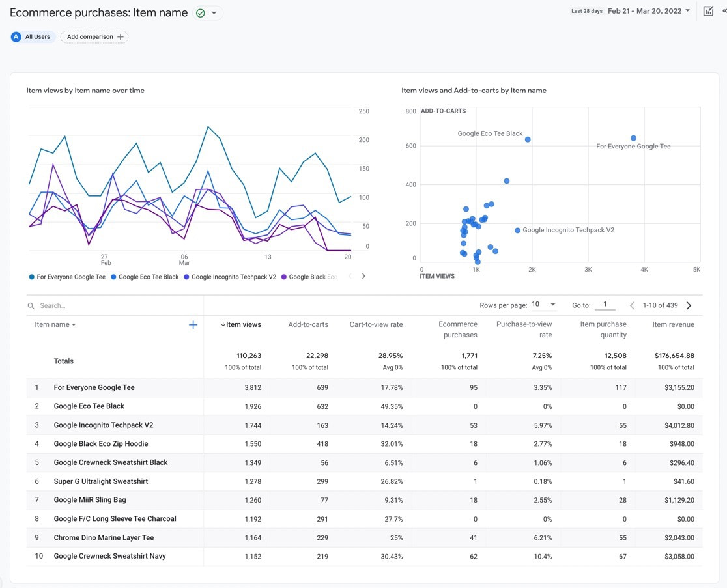Sort by the Item revenue column header
The image size is (727, 588).
click(673, 324)
